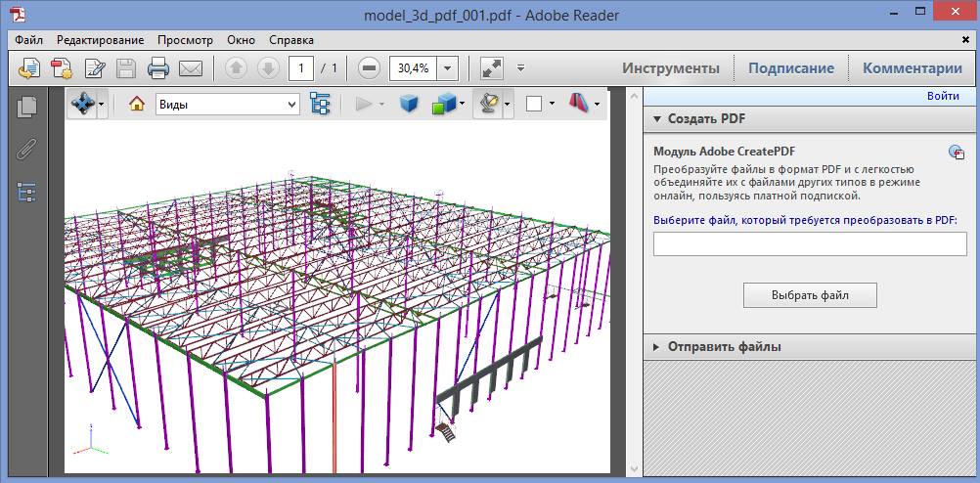Click the 3D default view home icon

point(136,104)
